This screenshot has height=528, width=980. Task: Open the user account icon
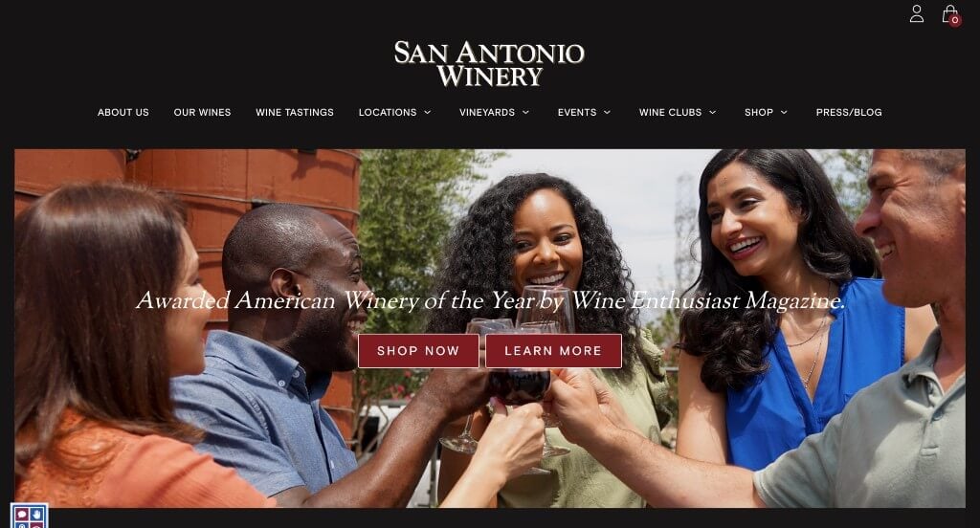[916, 13]
